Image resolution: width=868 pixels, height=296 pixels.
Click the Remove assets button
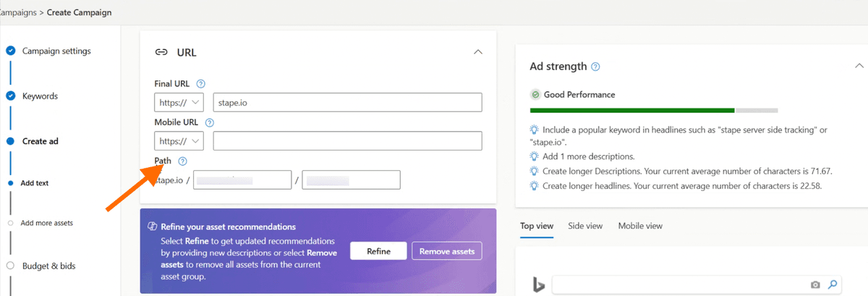pos(446,251)
